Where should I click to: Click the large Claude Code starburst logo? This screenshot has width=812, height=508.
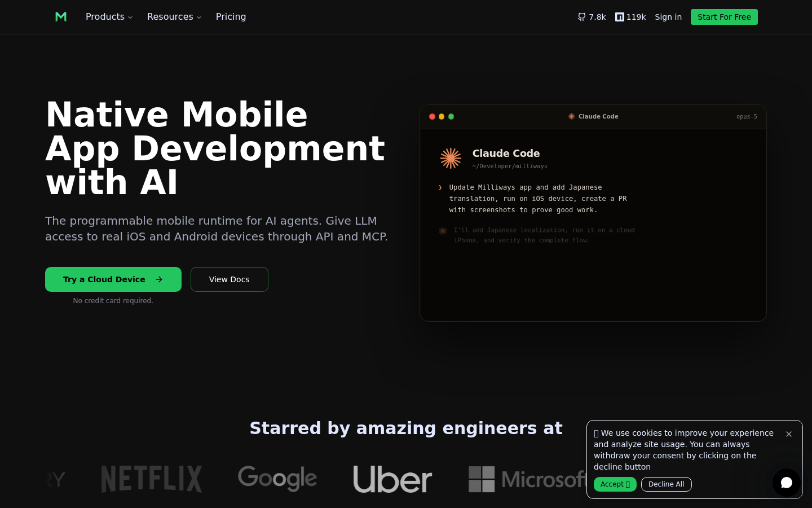(x=451, y=159)
